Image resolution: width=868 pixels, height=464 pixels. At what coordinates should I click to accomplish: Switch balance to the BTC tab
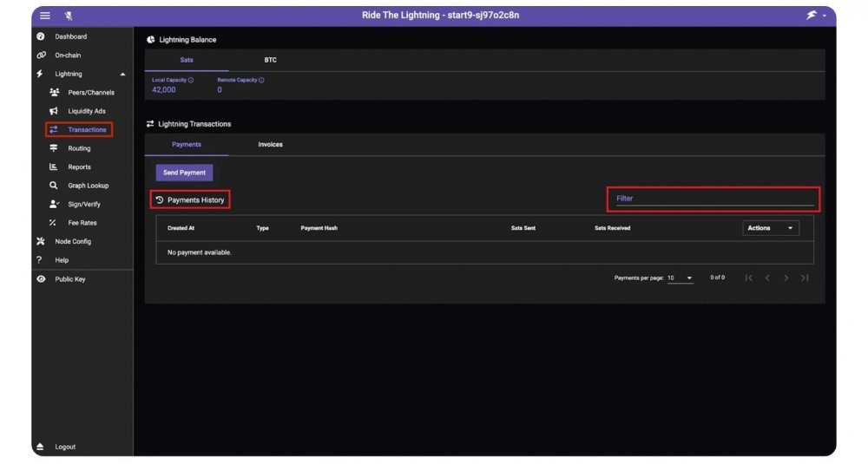270,60
